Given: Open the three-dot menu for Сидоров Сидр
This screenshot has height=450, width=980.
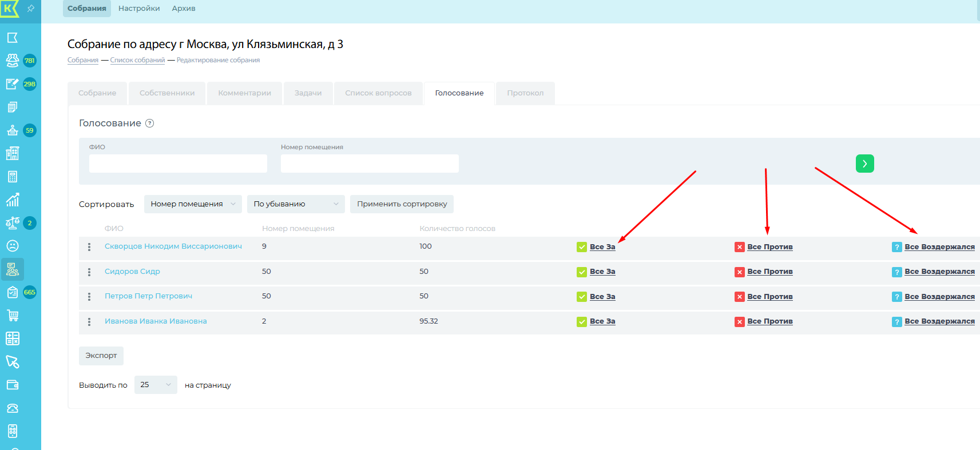Looking at the screenshot, I should 89,272.
